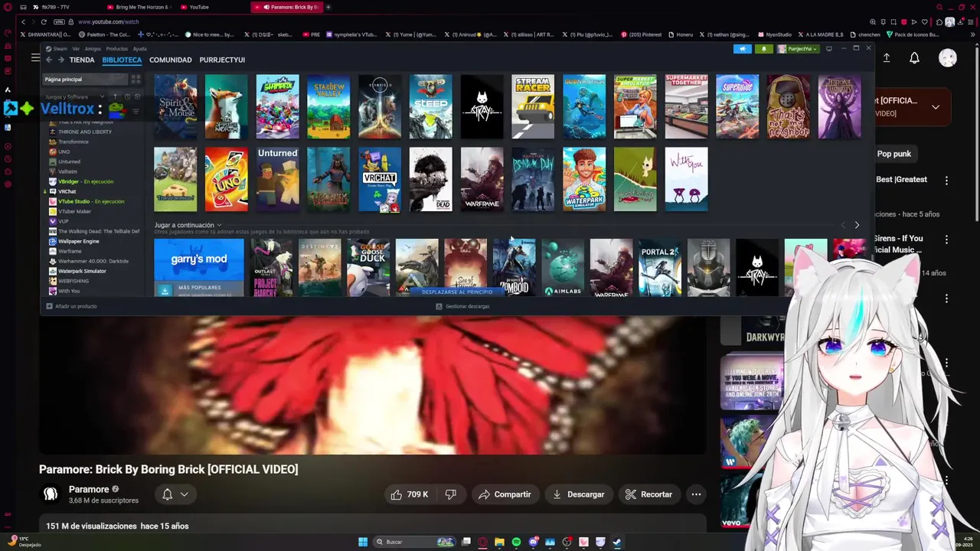Switch Steam to Big Picture mode

[x=828, y=49]
